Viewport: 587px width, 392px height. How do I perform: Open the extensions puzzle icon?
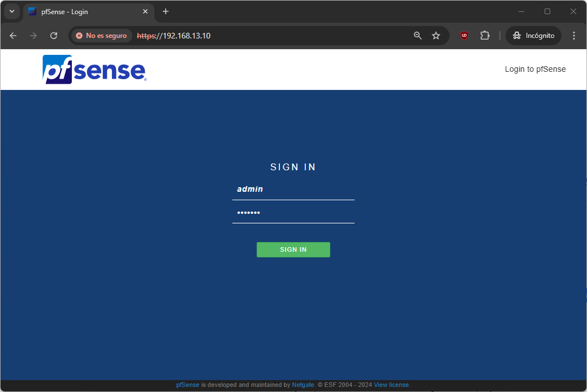485,36
